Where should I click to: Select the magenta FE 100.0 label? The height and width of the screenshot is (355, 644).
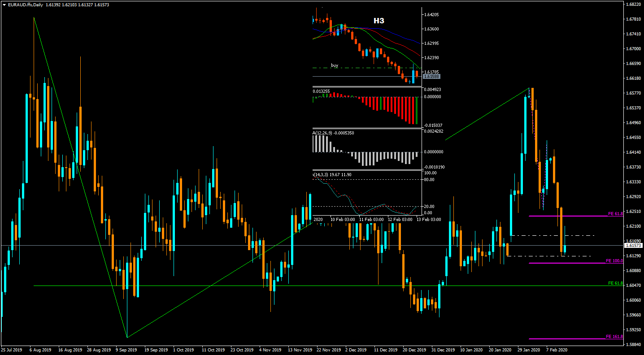point(614,260)
